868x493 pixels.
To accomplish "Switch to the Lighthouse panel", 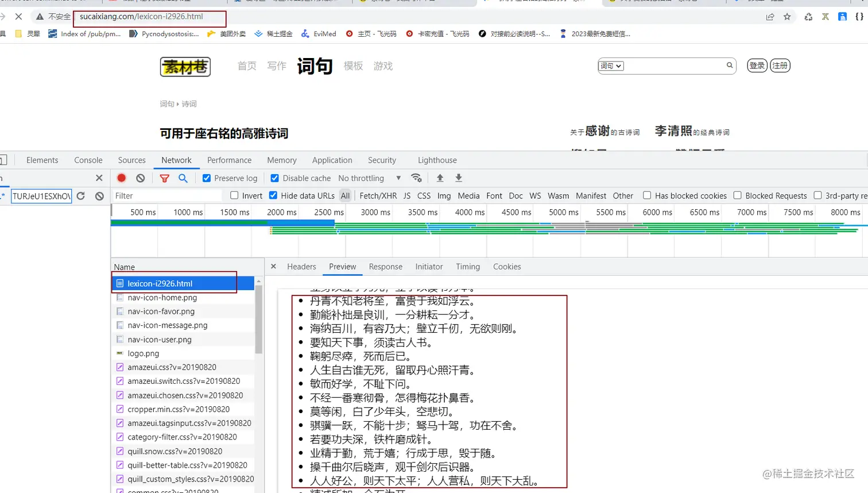I will [x=437, y=160].
